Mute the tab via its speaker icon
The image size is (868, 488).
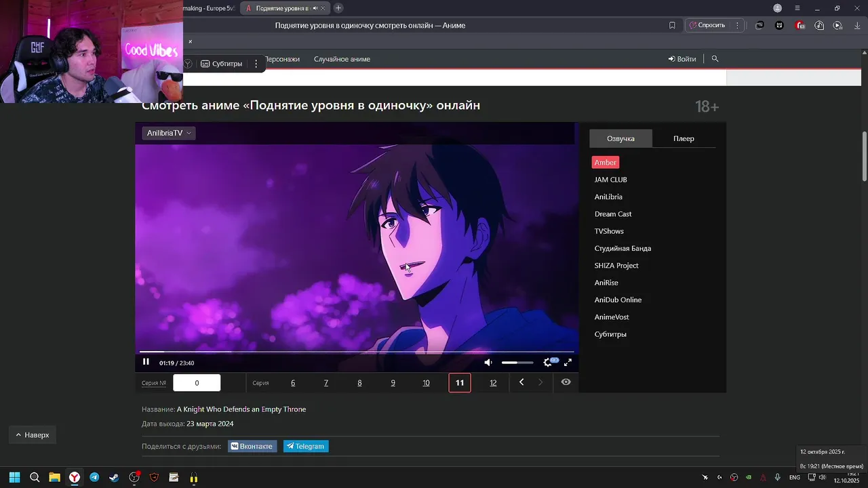click(315, 8)
